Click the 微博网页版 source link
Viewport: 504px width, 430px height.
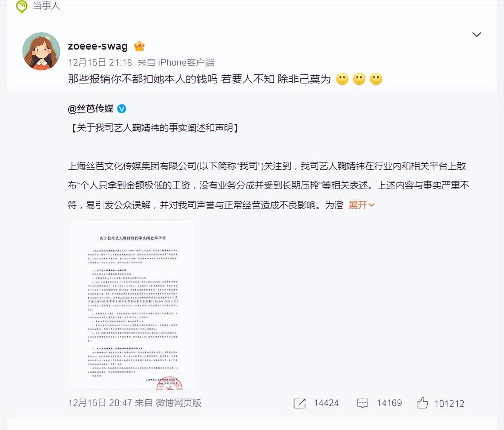(178, 403)
